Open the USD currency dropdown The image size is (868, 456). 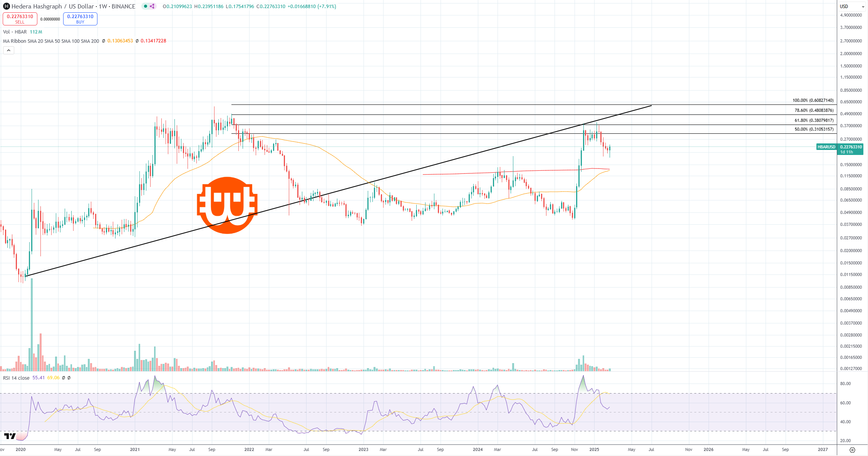[x=852, y=6]
